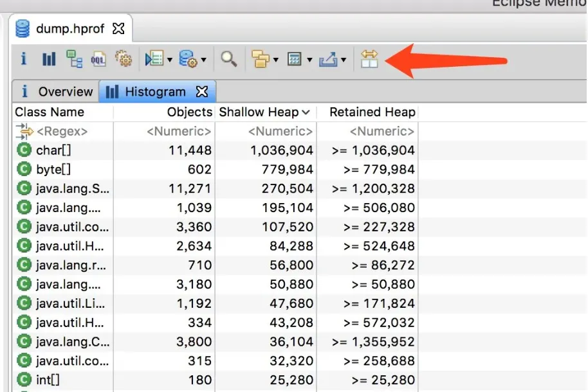This screenshot has width=588, height=392.
Task: Focus the <Regex> class name filter field
Action: pyautogui.click(x=63, y=131)
